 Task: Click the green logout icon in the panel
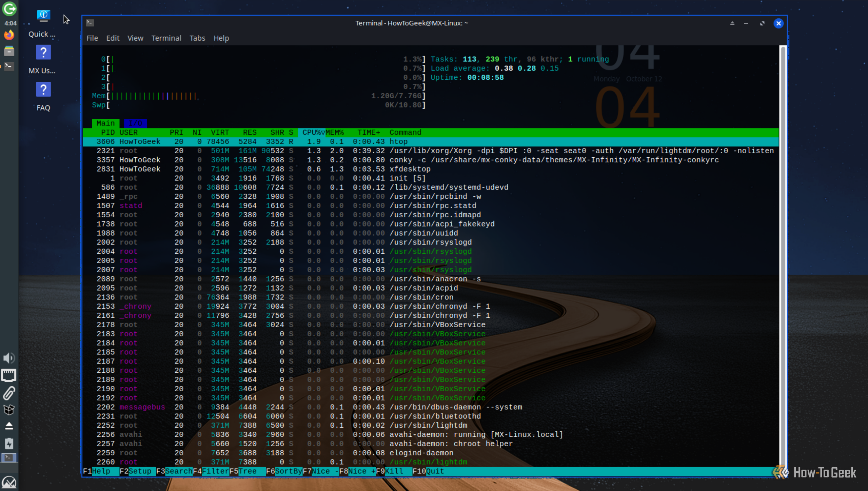(x=9, y=9)
